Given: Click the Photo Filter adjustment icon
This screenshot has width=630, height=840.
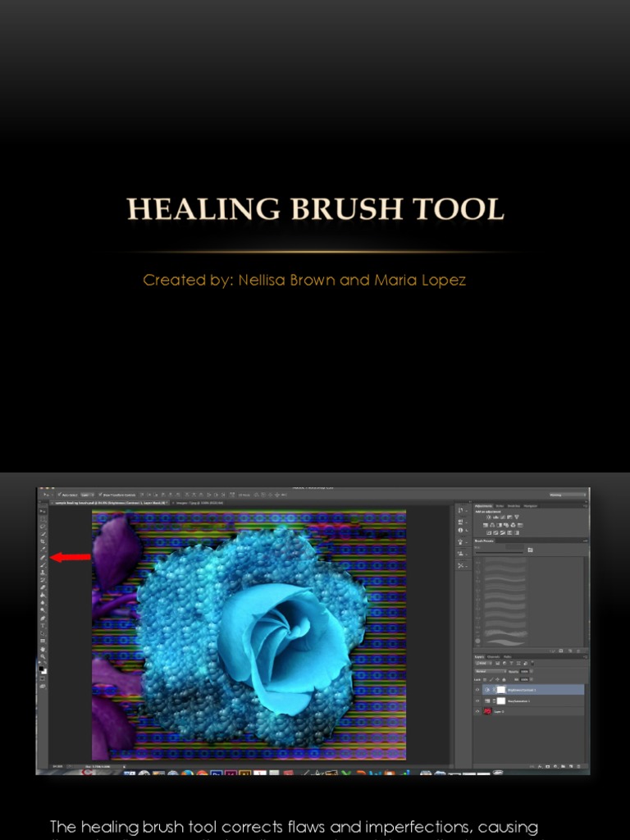Looking at the screenshot, I should click(x=506, y=525).
